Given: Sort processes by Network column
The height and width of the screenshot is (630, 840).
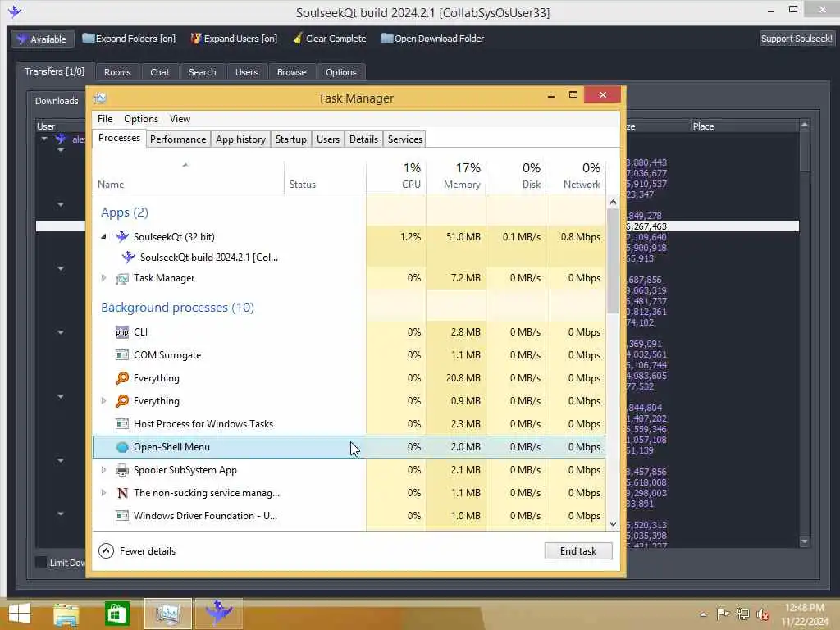Looking at the screenshot, I should (577, 176).
